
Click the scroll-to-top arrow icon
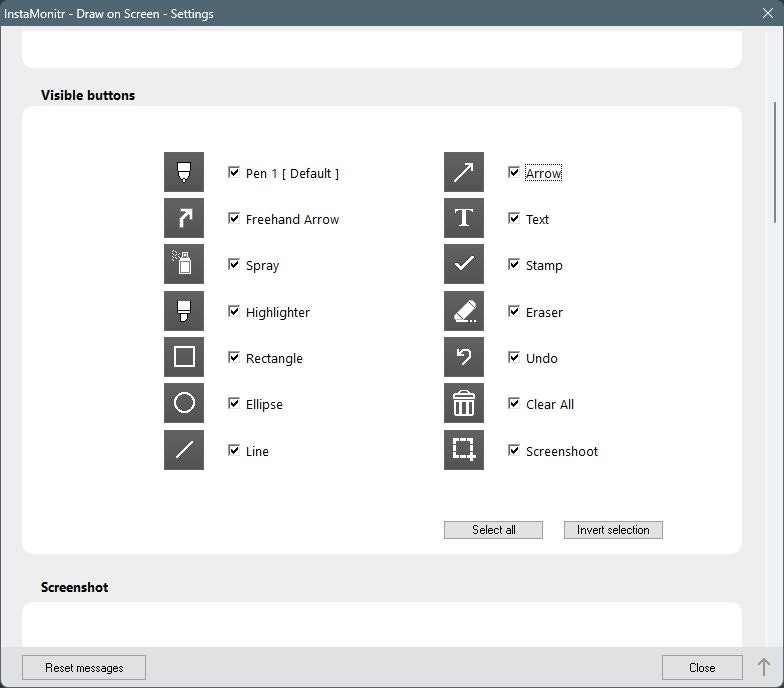pyautogui.click(x=764, y=668)
